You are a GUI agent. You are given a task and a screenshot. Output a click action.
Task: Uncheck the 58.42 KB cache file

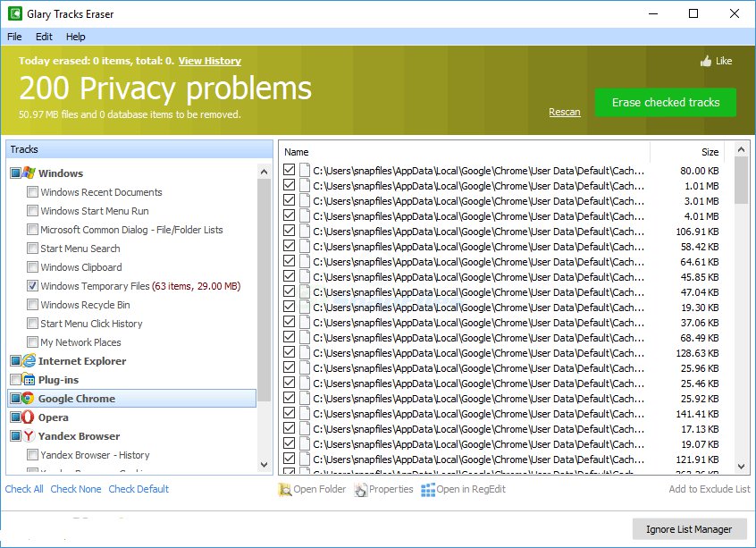click(290, 246)
